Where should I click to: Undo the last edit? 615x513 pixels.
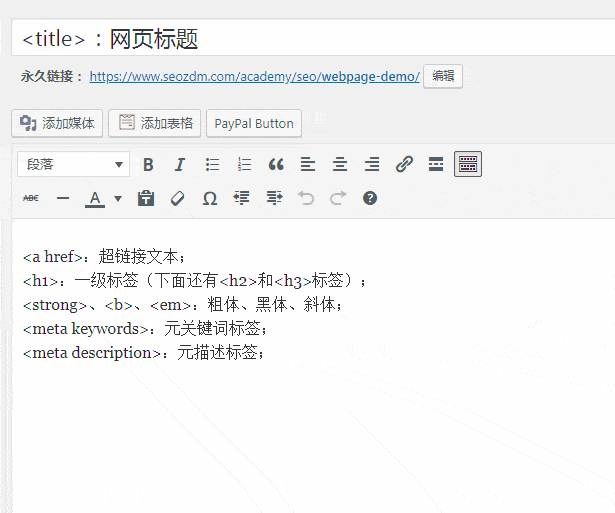tap(306, 198)
